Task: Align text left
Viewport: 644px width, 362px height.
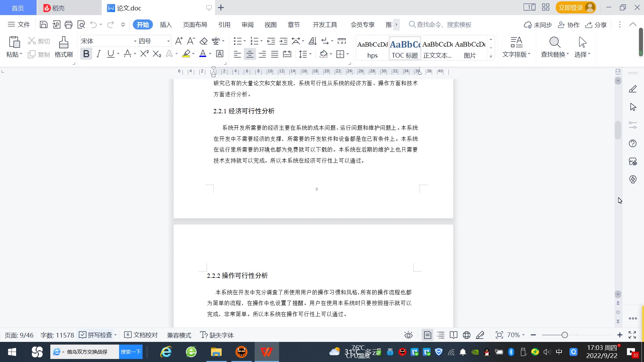Action: point(237,54)
